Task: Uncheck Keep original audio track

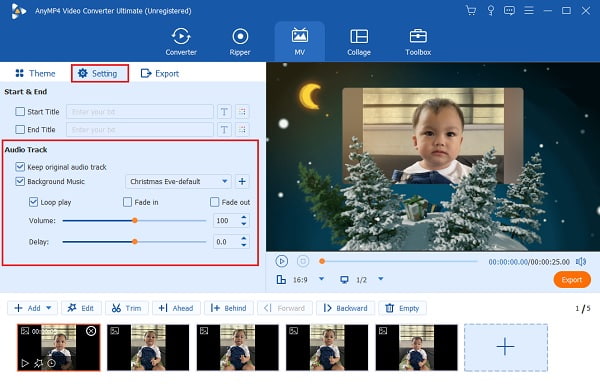Action: (20, 167)
